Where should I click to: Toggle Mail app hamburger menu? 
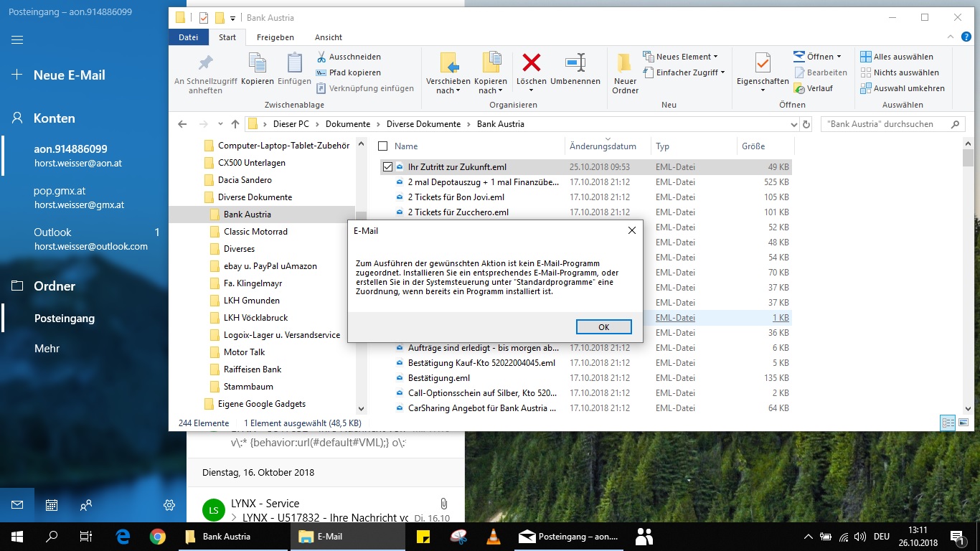click(x=17, y=39)
